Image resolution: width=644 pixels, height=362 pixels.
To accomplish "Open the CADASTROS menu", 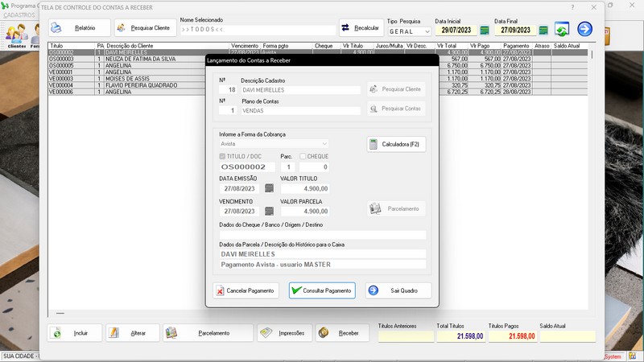I will pyautogui.click(x=19, y=15).
